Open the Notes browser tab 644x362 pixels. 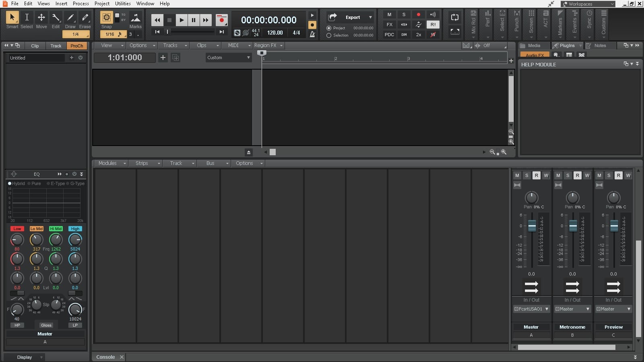click(x=600, y=45)
